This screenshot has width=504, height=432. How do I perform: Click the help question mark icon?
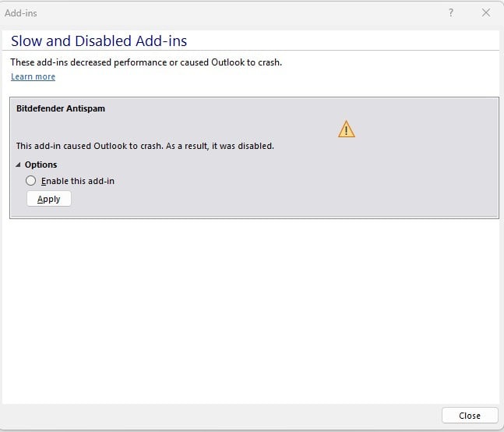click(x=451, y=13)
